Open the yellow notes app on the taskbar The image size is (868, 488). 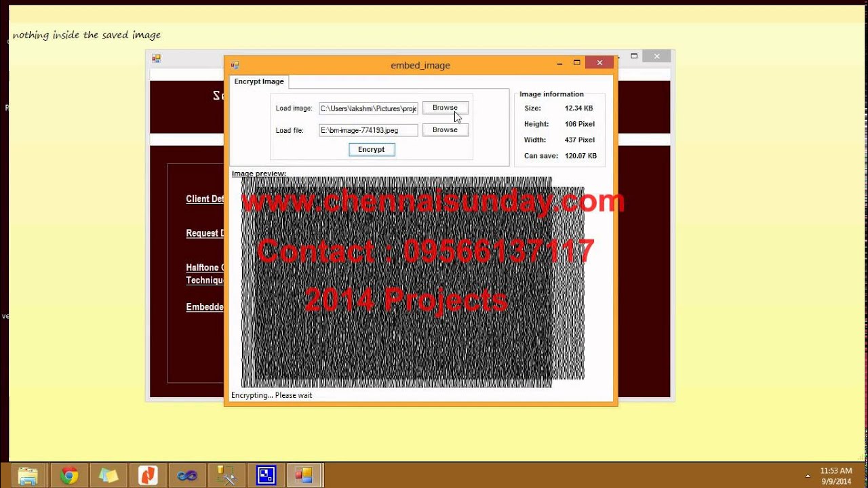point(108,476)
